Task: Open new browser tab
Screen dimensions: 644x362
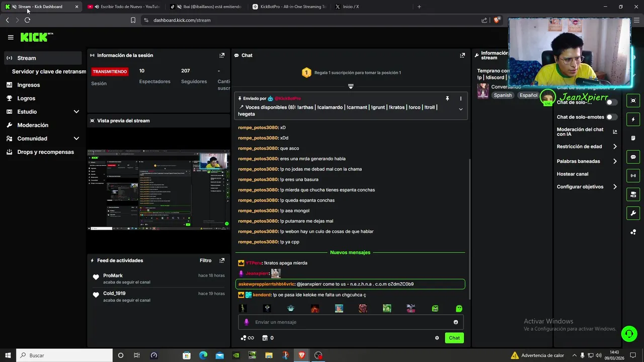Action: click(x=419, y=7)
